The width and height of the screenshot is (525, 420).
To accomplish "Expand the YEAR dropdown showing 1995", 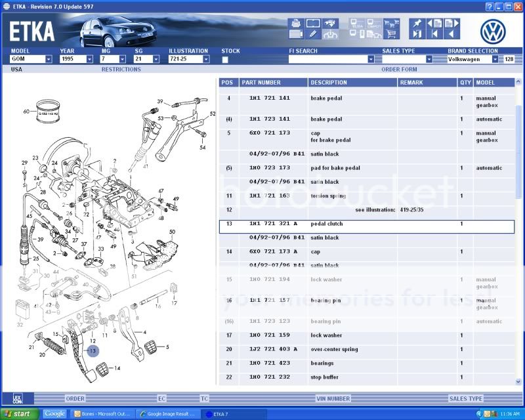I will tap(89, 59).
